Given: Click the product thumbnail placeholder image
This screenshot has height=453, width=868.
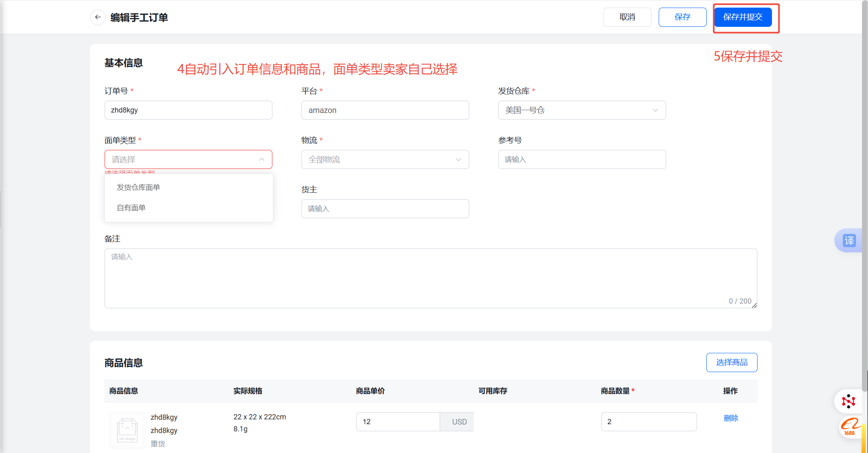Looking at the screenshot, I should [127, 430].
